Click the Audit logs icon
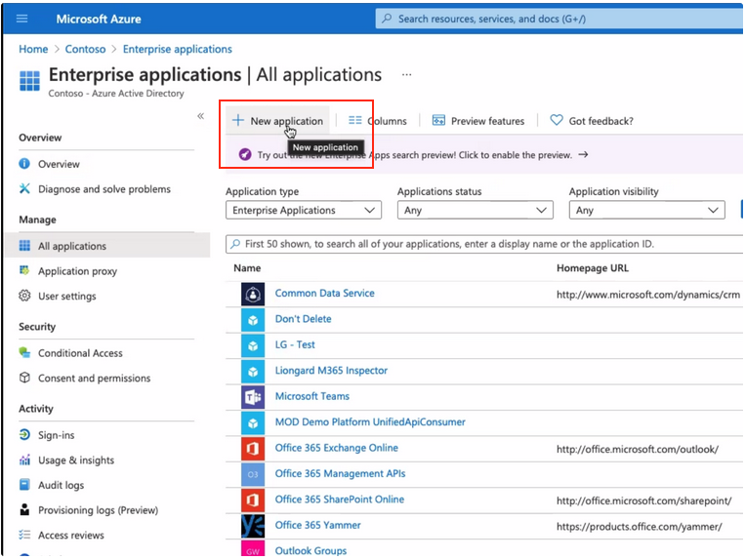745x560 pixels. click(x=24, y=485)
